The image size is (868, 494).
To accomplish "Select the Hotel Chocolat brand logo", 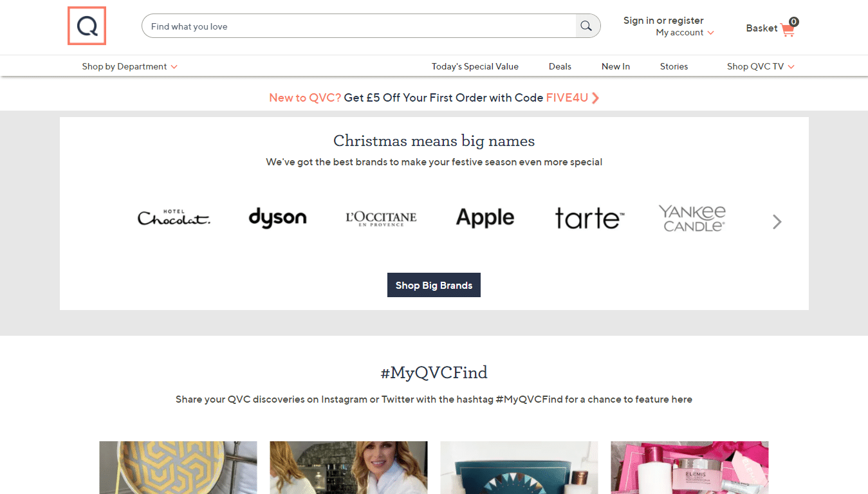I will (174, 218).
